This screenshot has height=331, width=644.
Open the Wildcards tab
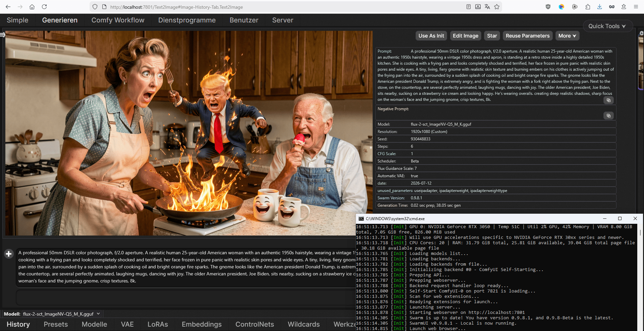tap(304, 324)
